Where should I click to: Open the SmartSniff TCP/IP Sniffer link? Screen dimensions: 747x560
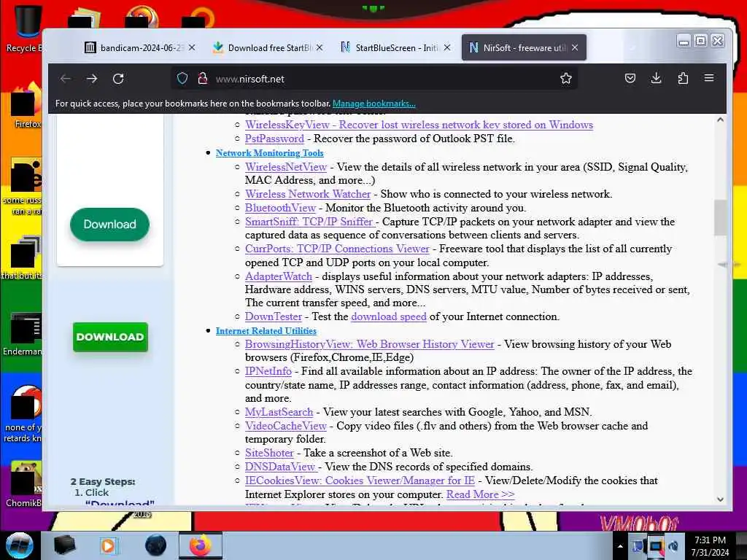point(310,222)
